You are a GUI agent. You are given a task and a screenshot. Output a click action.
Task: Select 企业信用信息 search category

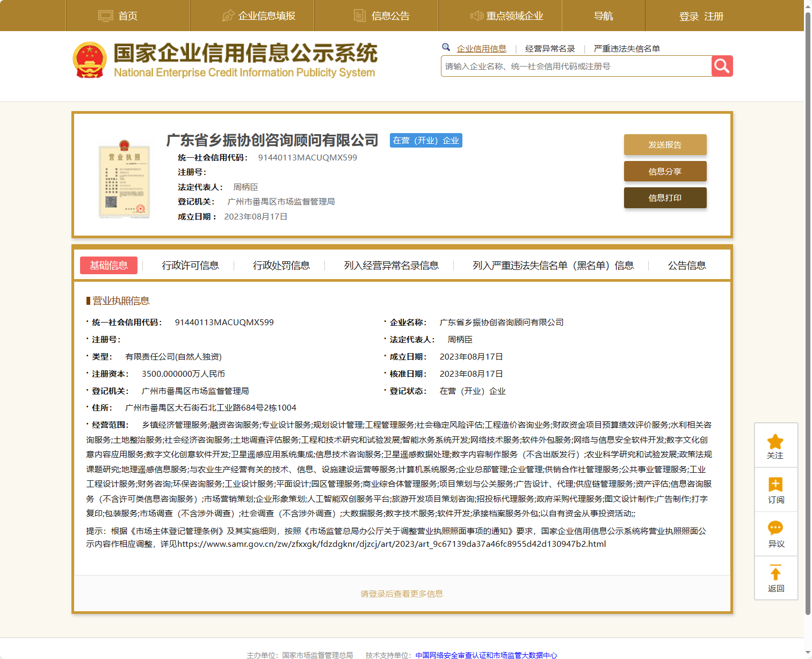(x=481, y=48)
